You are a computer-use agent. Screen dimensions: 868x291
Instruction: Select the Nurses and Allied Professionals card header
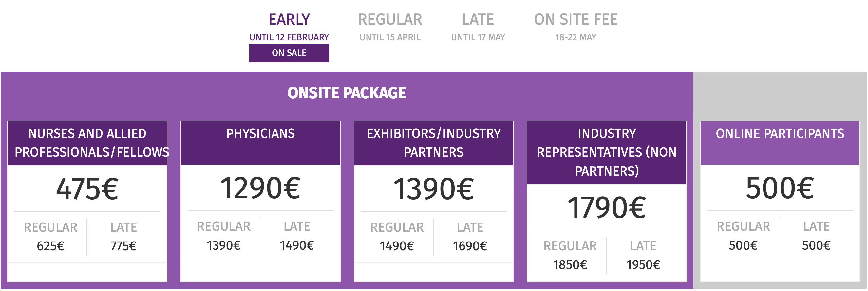pos(87,143)
